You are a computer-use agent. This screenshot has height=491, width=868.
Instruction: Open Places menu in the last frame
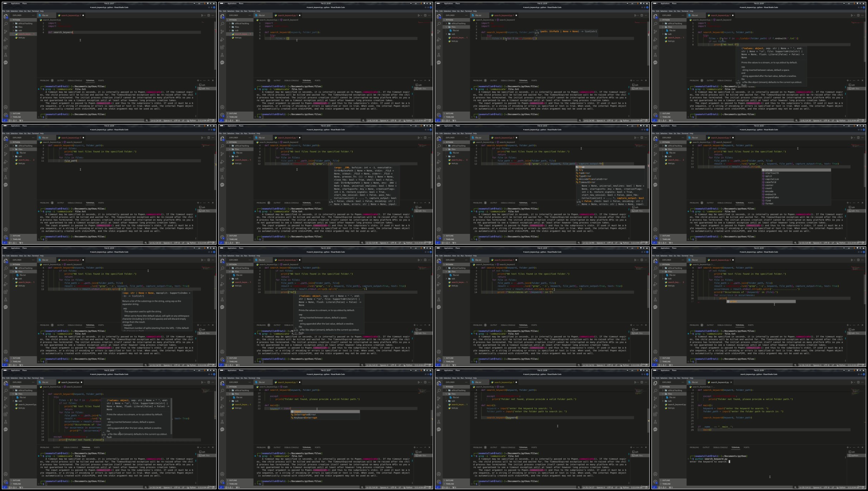tap(674, 370)
